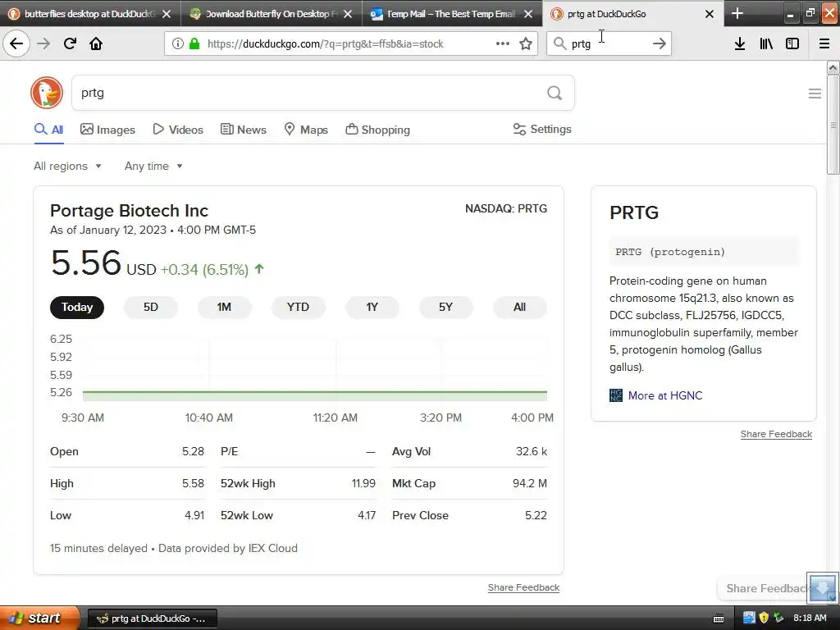Viewport: 840px width, 630px height.
Task: Open the Images results tab
Action: point(107,130)
